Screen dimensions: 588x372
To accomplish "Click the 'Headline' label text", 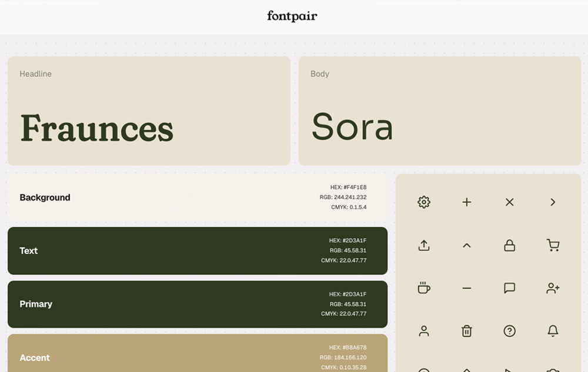I will 36,74.
